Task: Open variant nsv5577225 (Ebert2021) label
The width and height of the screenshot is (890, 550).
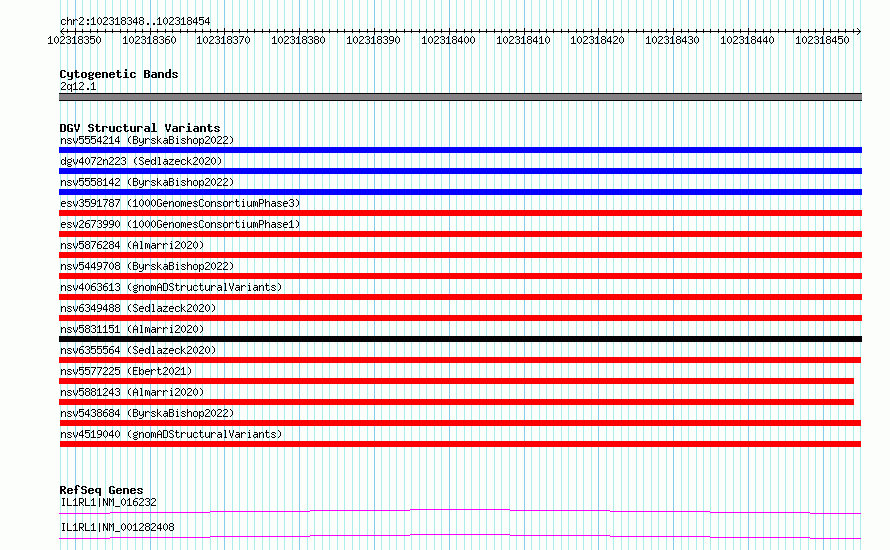Action: pos(126,371)
